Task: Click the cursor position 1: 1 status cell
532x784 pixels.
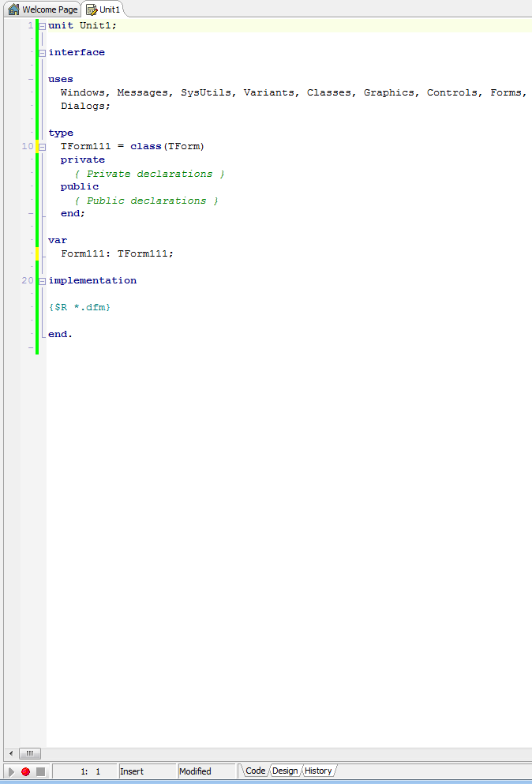Action: coord(84,771)
